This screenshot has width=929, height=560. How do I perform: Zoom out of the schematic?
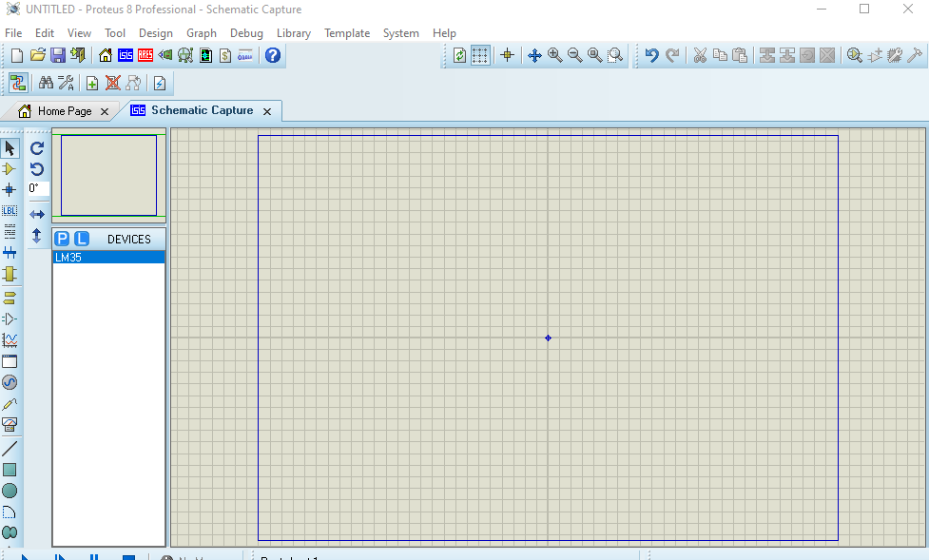coord(574,56)
